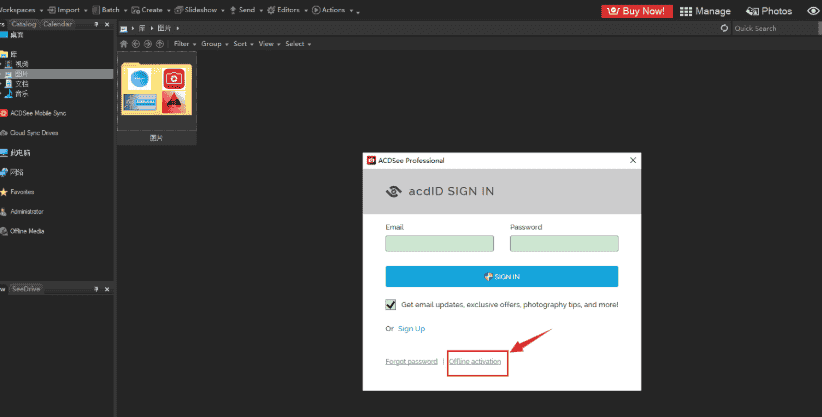Click the home icon in navigation bar

click(124, 44)
